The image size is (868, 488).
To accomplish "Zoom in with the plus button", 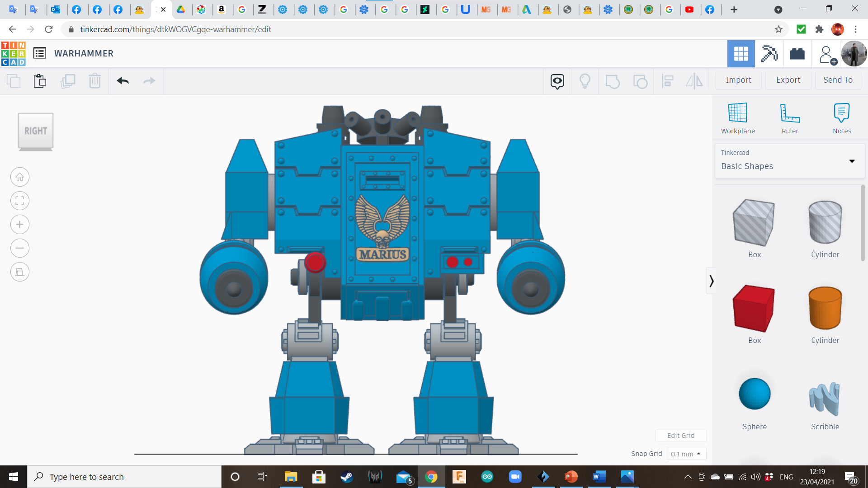I will pyautogui.click(x=20, y=225).
